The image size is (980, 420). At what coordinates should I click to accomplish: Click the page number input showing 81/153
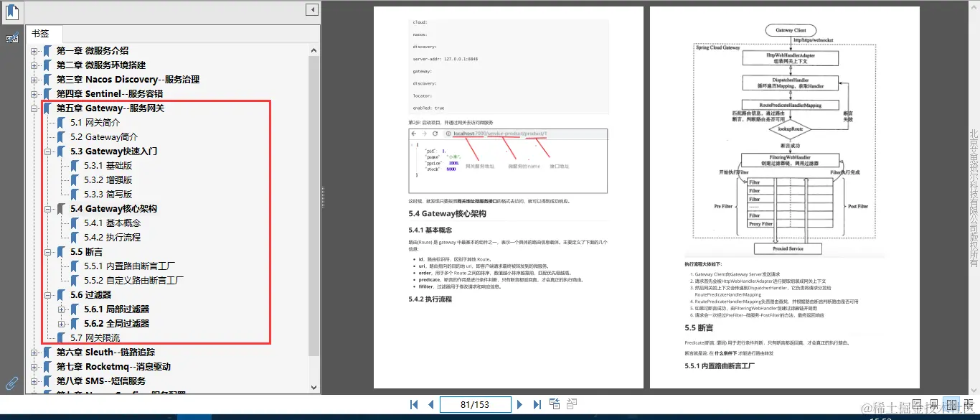(475, 404)
